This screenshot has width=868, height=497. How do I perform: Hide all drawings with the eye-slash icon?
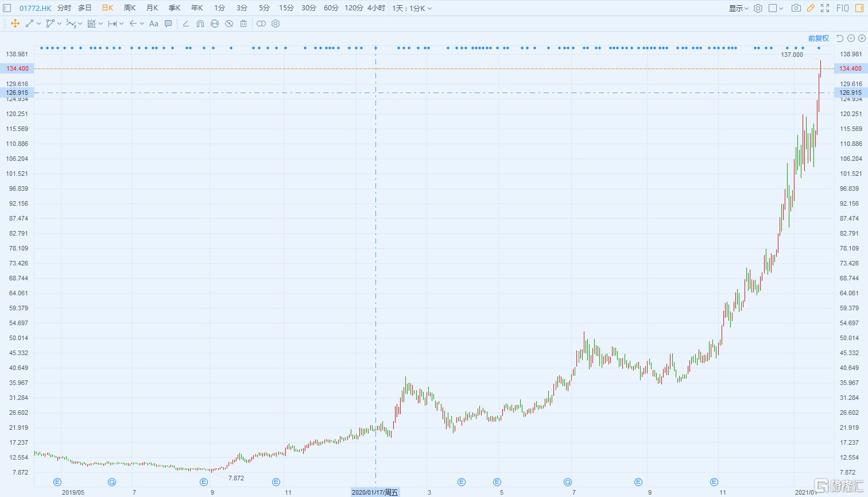tap(229, 24)
